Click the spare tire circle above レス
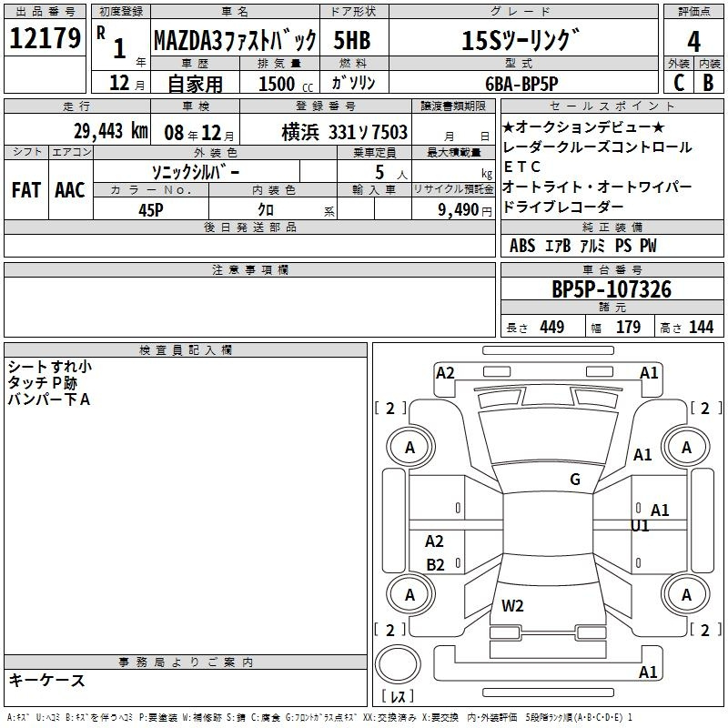This screenshot has width=728, height=728. pos(398,664)
